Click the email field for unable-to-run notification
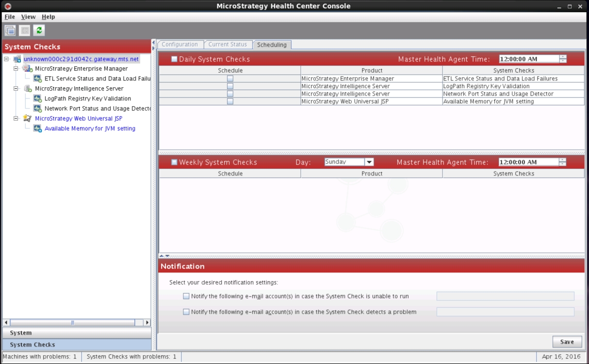Viewport: 589px width, 364px height. (505, 296)
